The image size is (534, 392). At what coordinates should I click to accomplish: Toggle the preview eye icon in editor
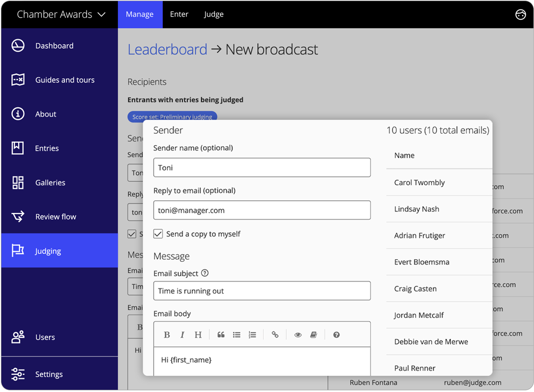(297, 335)
